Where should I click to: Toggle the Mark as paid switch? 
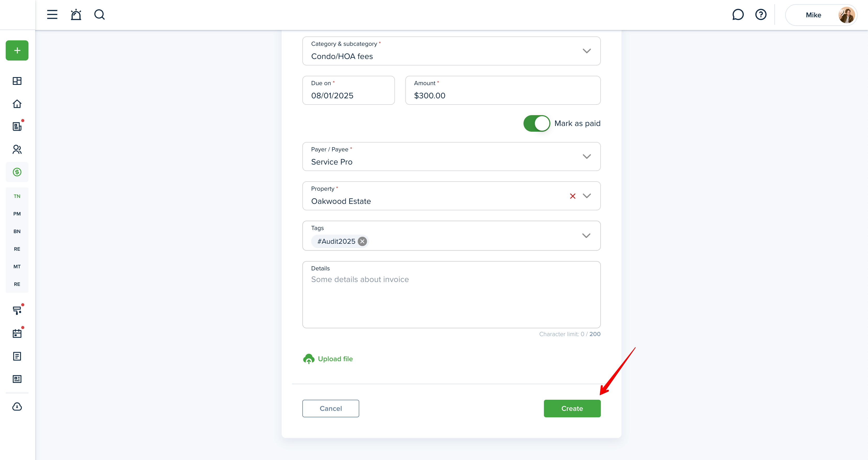[x=536, y=123]
